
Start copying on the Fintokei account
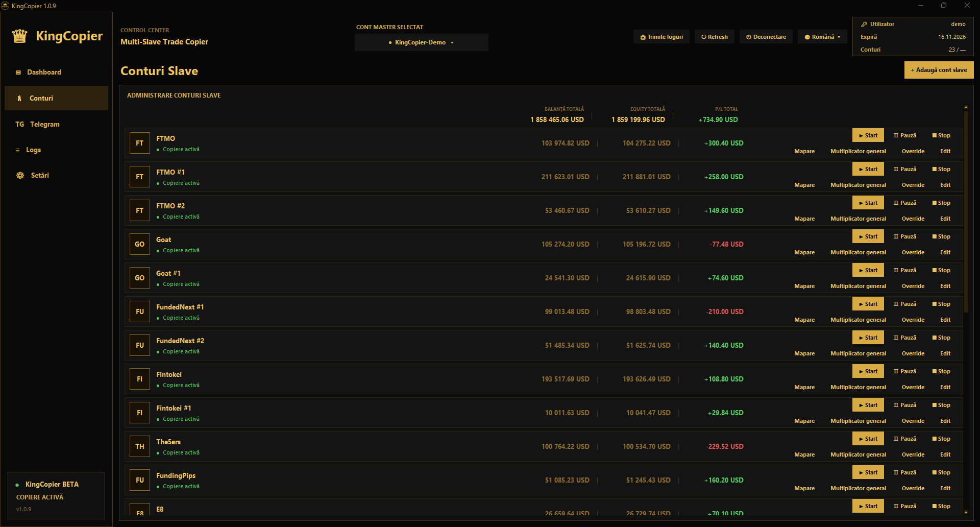point(868,371)
